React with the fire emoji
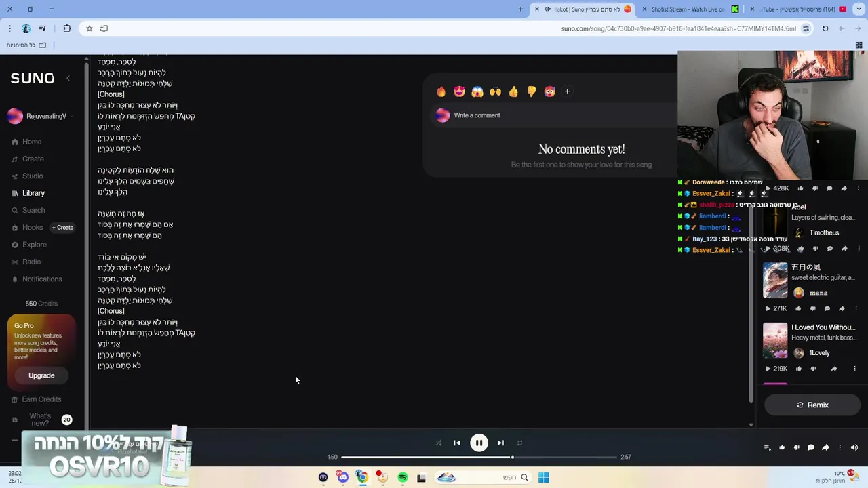868x488 pixels. click(441, 91)
